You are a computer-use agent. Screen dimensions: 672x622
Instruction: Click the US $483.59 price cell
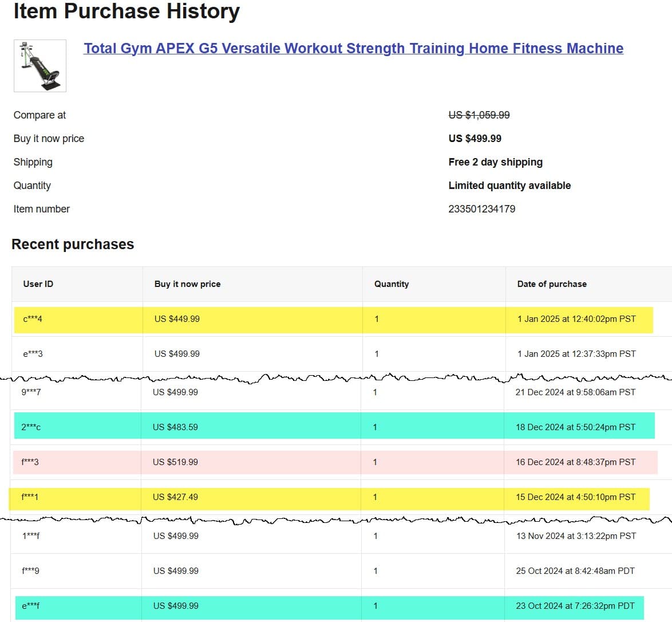pos(175,427)
